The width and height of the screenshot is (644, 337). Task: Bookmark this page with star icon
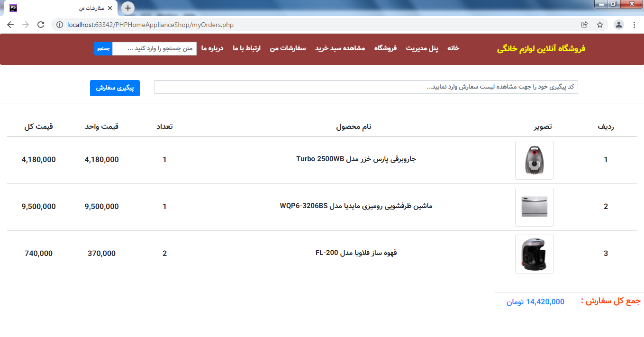pos(600,25)
